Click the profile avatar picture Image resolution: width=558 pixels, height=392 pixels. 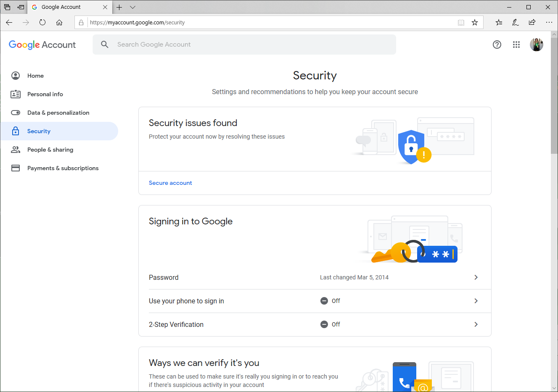click(x=537, y=45)
